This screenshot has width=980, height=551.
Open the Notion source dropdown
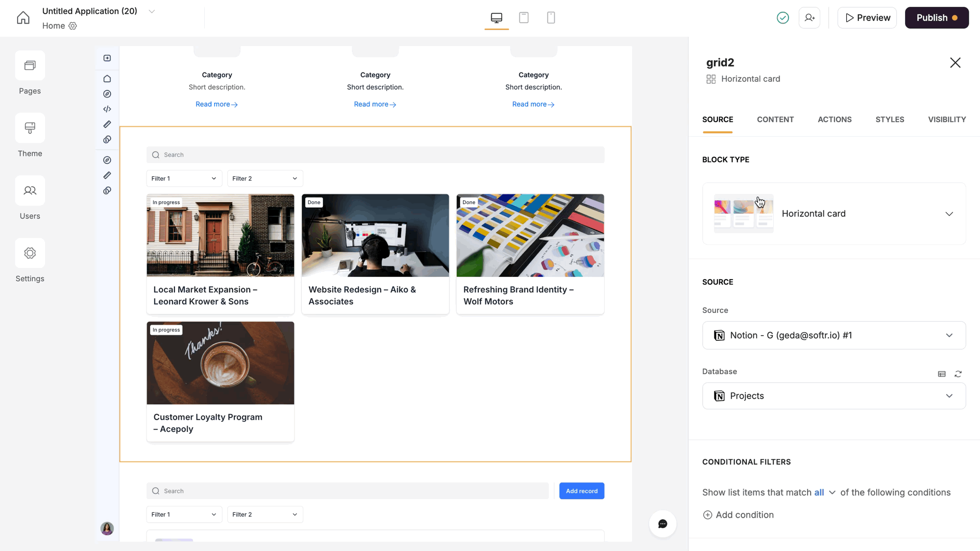(833, 335)
